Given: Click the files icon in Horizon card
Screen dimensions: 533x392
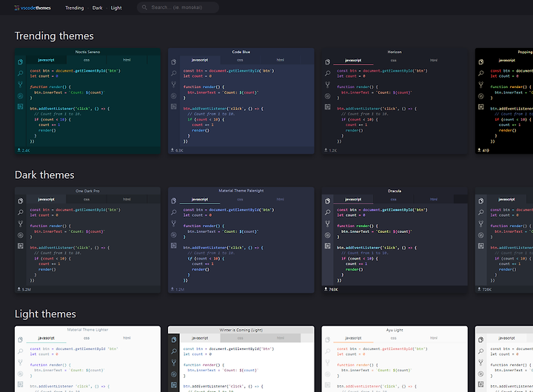Looking at the screenshot, I should click(x=327, y=62).
